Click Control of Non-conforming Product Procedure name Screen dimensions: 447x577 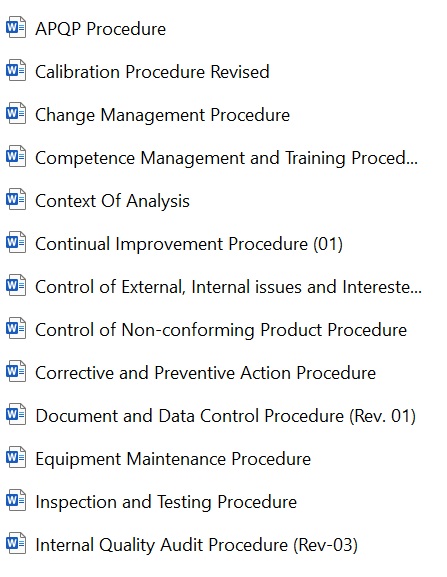tap(221, 330)
